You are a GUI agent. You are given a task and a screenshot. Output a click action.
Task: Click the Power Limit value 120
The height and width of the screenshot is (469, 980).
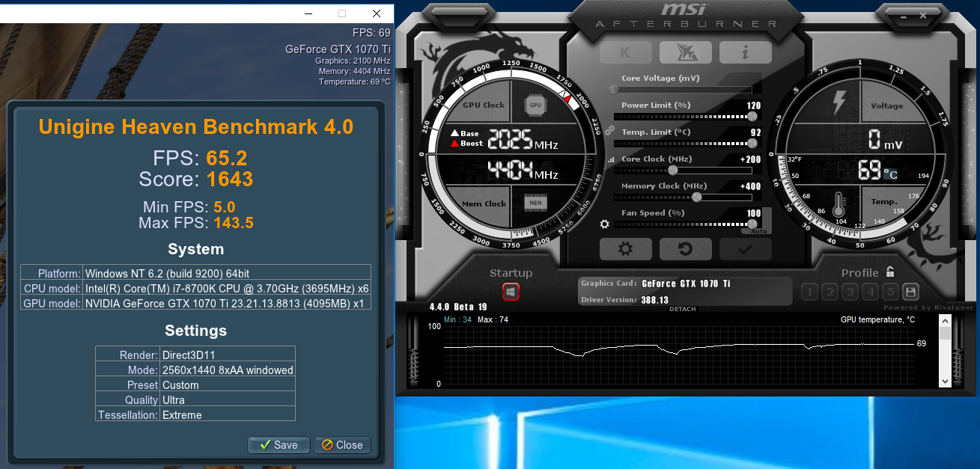pyautogui.click(x=753, y=105)
